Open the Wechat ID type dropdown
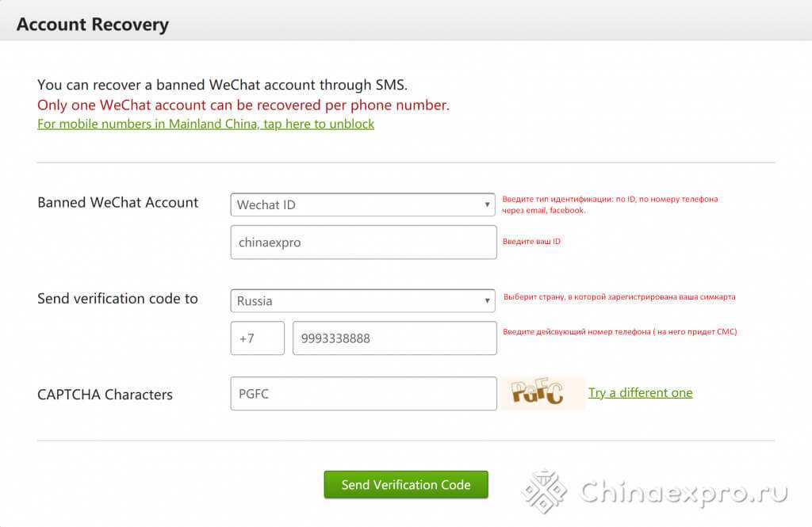812x527 pixels. [x=362, y=204]
